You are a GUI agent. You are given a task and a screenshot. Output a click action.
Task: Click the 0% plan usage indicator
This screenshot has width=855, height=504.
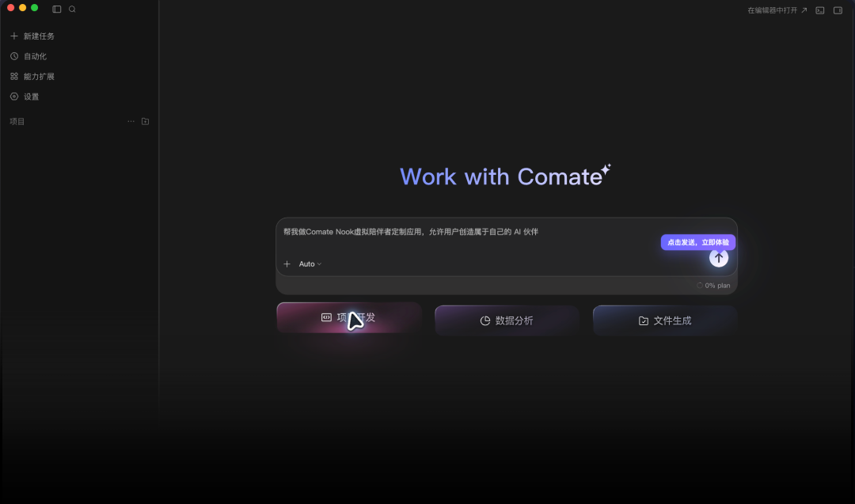click(713, 286)
